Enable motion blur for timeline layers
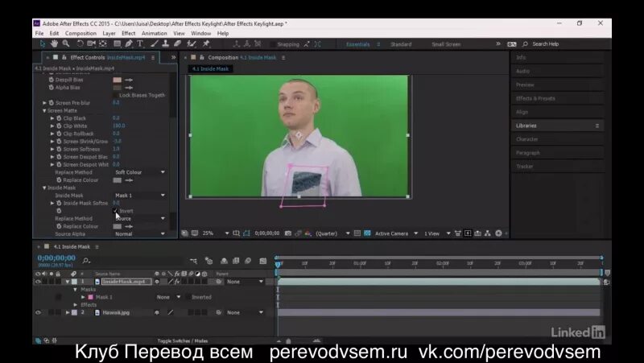The width and height of the screenshot is (644, 363). [248, 261]
